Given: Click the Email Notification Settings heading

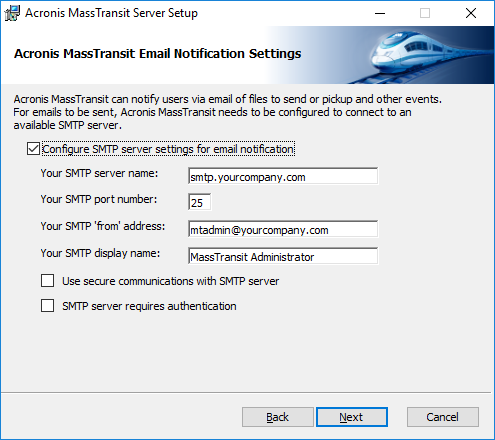Looking at the screenshot, I should 158,54.
